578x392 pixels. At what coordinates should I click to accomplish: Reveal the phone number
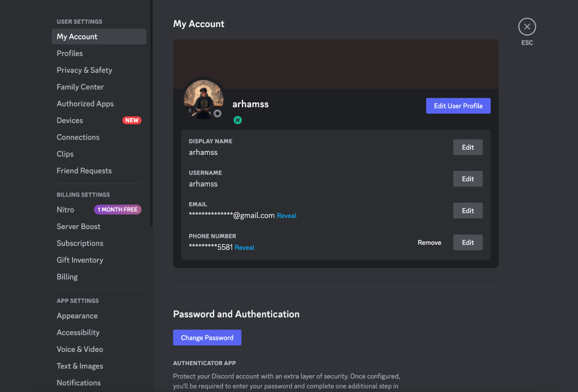[x=244, y=247]
